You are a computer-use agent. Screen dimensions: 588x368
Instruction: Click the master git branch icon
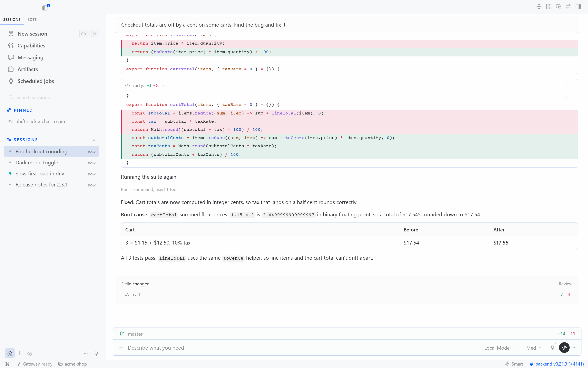pyautogui.click(x=121, y=334)
